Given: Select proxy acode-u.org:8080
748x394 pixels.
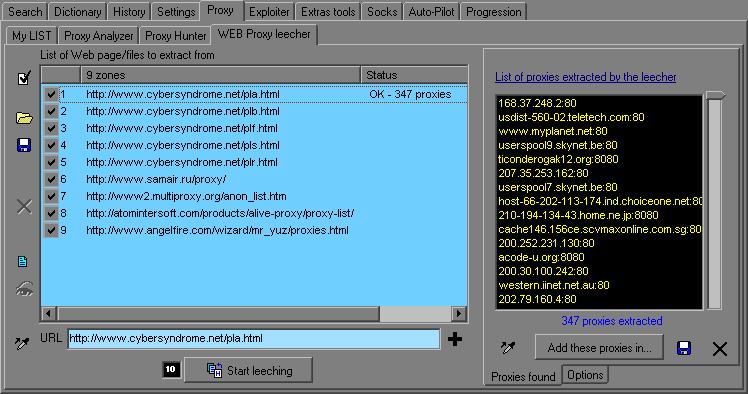Looking at the screenshot, I should (x=541, y=258).
